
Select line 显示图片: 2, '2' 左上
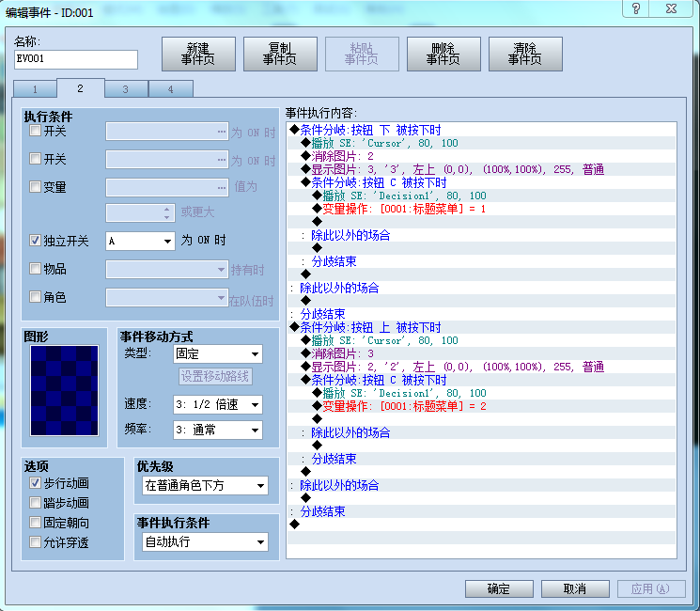(481, 367)
